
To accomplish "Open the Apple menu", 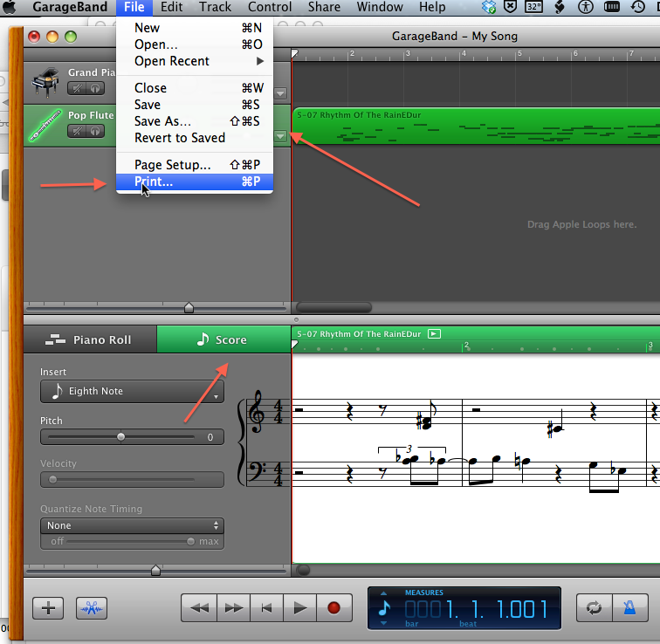I will pyautogui.click(x=10, y=7).
